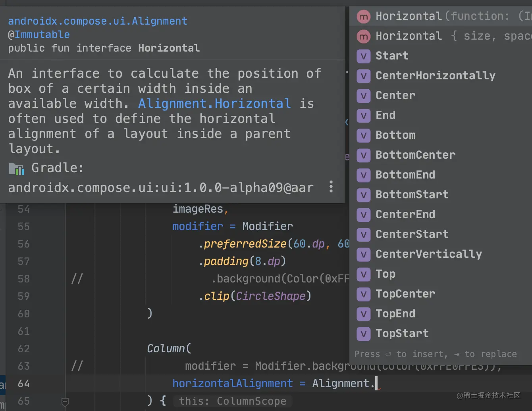Pick the BottomEnd completion entry
The width and height of the screenshot is (532, 411).
point(405,175)
